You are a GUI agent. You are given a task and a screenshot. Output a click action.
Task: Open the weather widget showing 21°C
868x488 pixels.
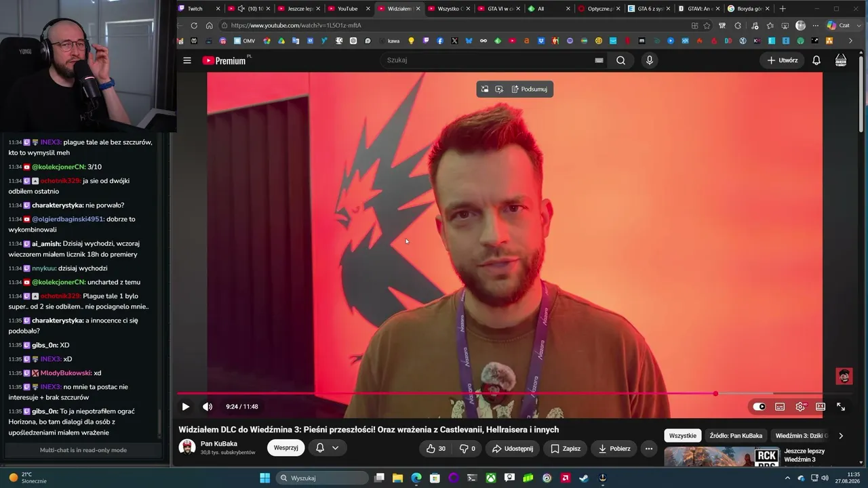click(x=27, y=478)
